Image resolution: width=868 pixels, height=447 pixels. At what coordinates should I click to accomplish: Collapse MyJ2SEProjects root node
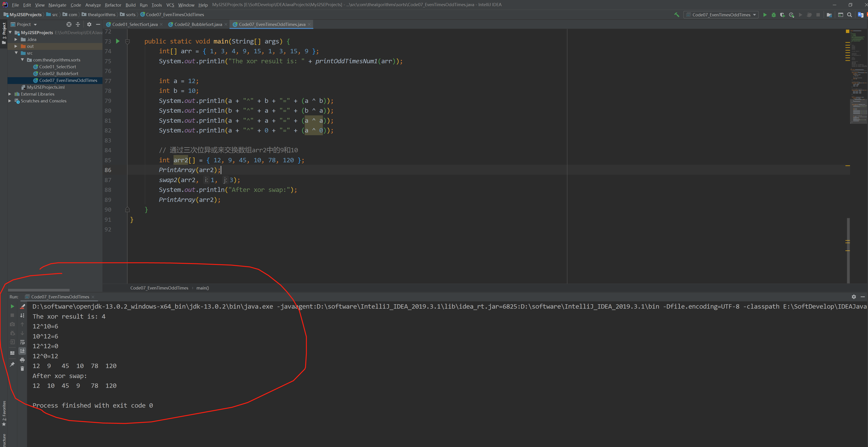coord(10,32)
